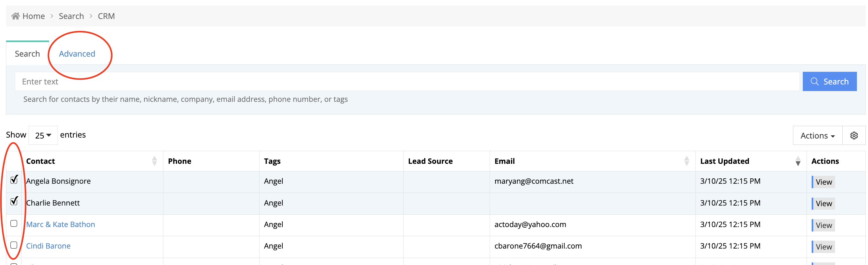Open the Home breadcrumb link

click(33, 16)
